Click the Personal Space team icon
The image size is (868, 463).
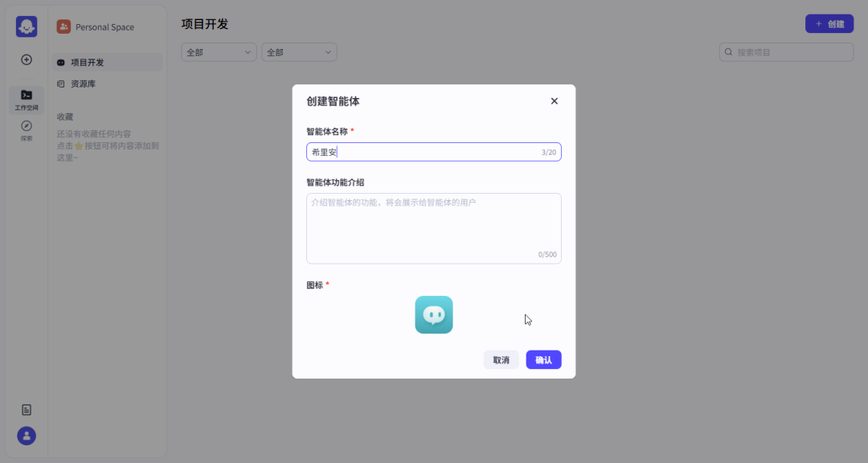coord(63,27)
